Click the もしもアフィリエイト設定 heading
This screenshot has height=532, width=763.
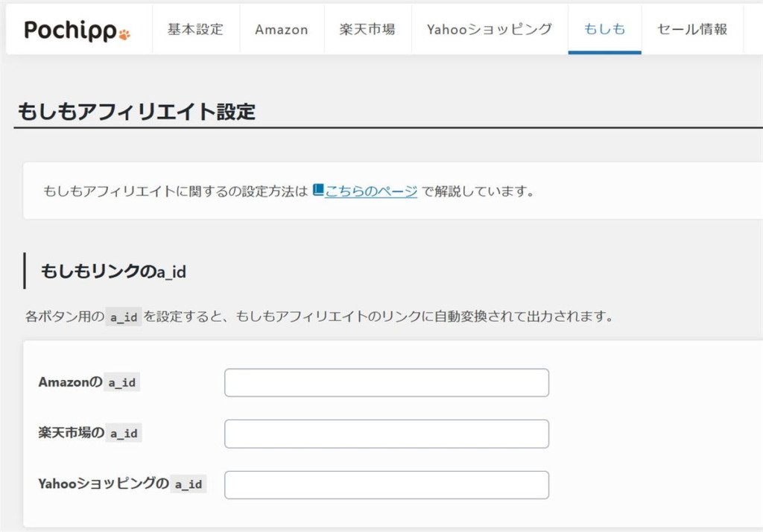click(136, 112)
